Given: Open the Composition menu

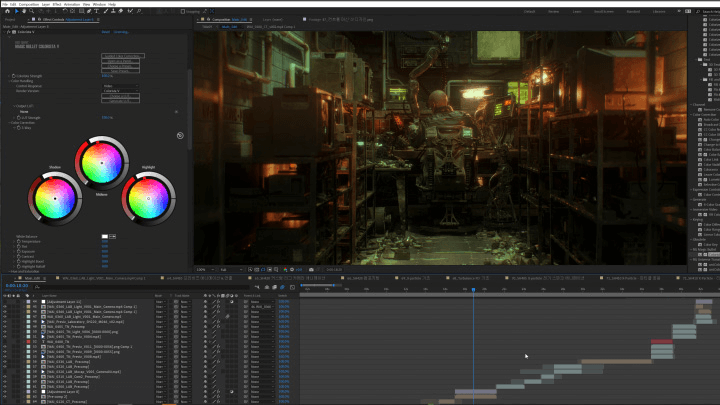Looking at the screenshot, I should pyautogui.click(x=29, y=4).
